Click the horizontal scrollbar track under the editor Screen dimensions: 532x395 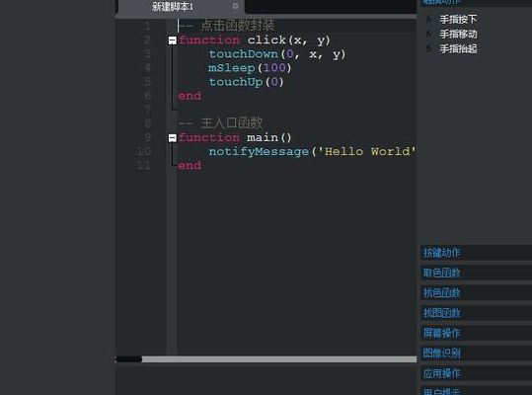pyautogui.click(x=279, y=359)
